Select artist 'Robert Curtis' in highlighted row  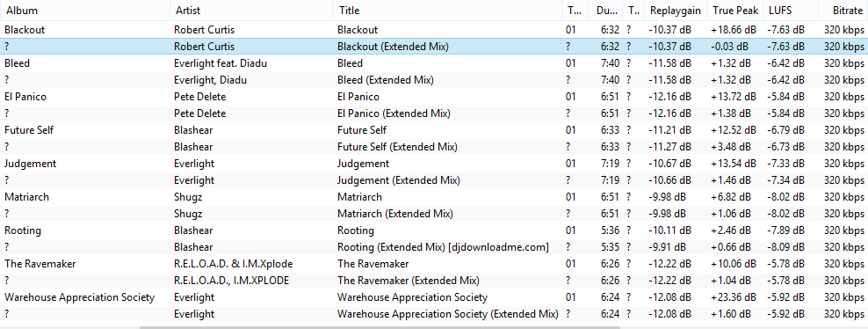click(x=205, y=47)
